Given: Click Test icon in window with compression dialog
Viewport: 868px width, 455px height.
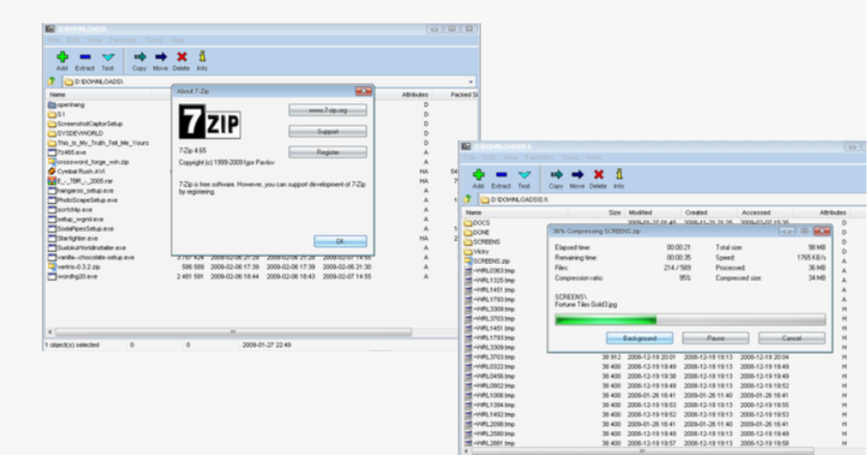Looking at the screenshot, I should click(x=524, y=175).
